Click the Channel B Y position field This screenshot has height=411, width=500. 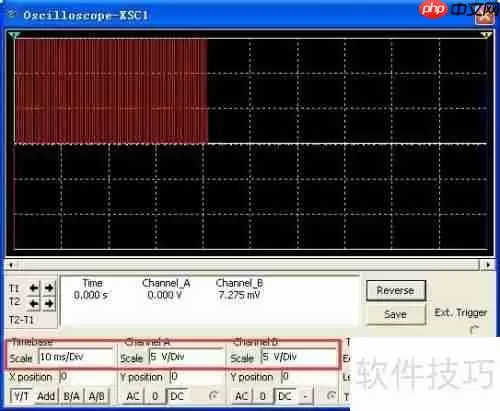[x=307, y=377]
